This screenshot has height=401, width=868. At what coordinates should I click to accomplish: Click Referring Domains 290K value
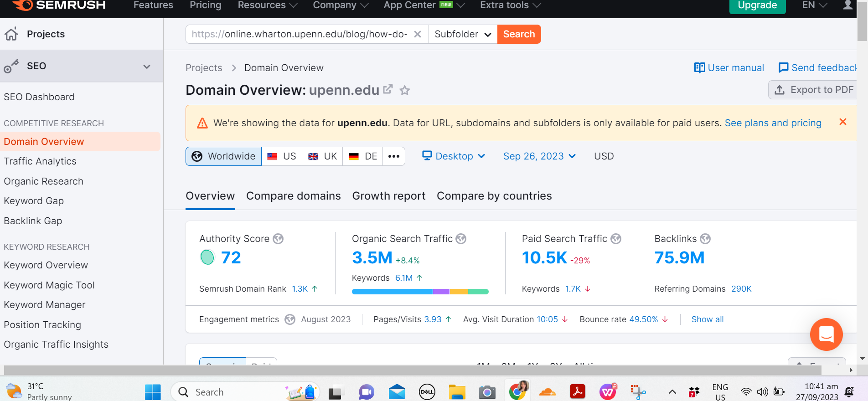pos(741,289)
